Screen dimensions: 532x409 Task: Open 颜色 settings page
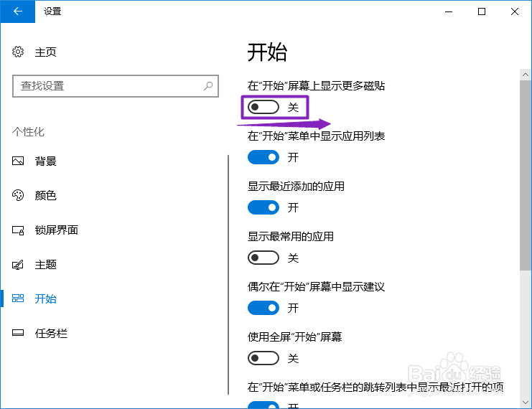pos(45,196)
